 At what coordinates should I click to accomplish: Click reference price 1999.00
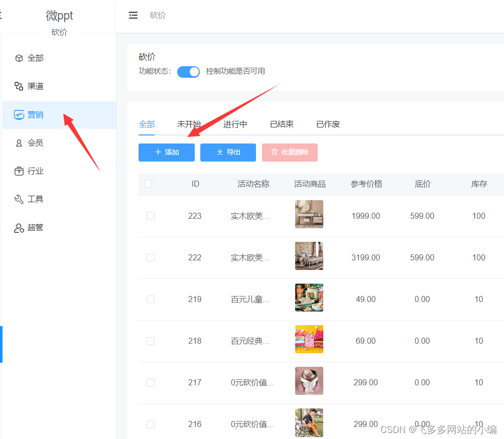[x=366, y=216]
